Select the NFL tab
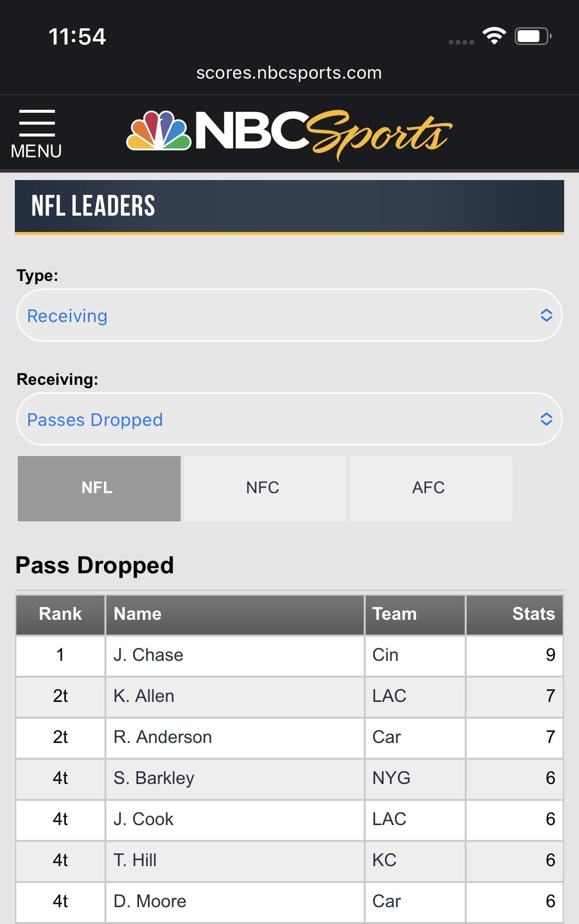The height and width of the screenshot is (924, 579). coord(99,488)
